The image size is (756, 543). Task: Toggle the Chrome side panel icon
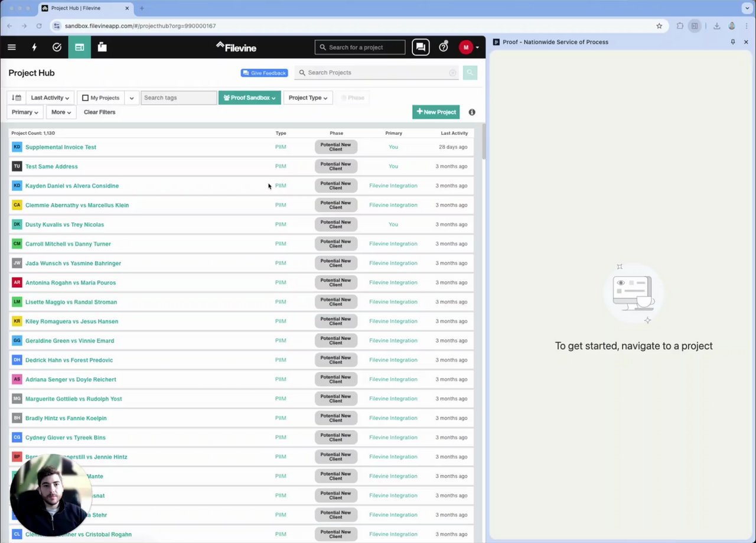[x=695, y=26]
